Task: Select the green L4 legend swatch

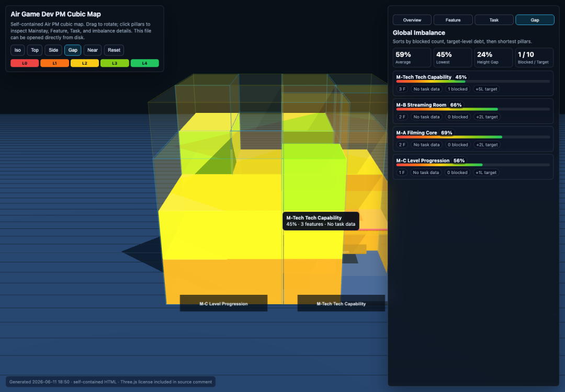Action: pos(144,63)
